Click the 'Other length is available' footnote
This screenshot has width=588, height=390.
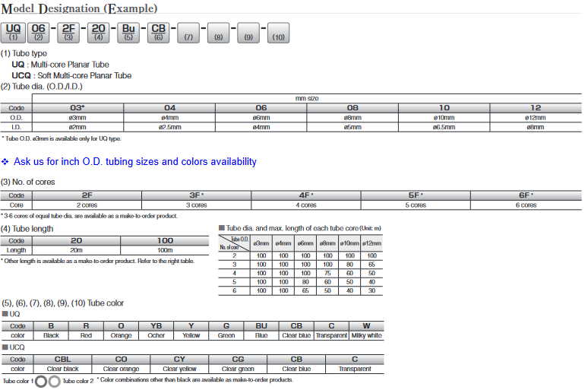point(98,261)
